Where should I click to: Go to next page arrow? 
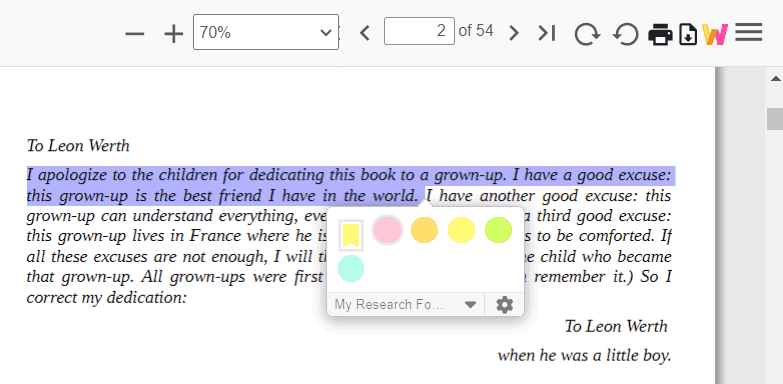coord(513,33)
